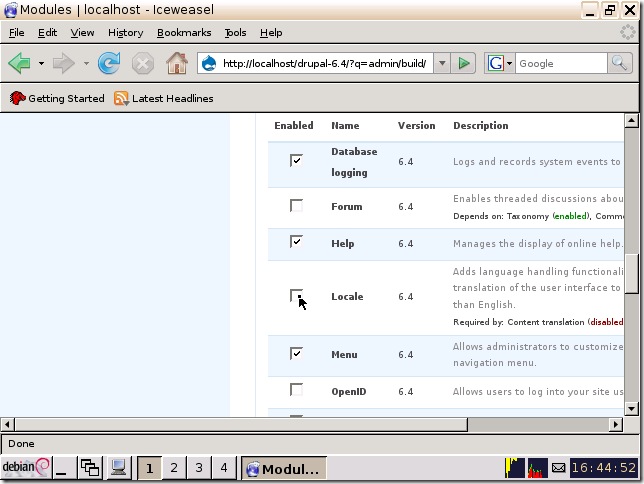This screenshot has width=644, height=484.
Task: Click the clock in the system tray
Action: [x=604, y=468]
